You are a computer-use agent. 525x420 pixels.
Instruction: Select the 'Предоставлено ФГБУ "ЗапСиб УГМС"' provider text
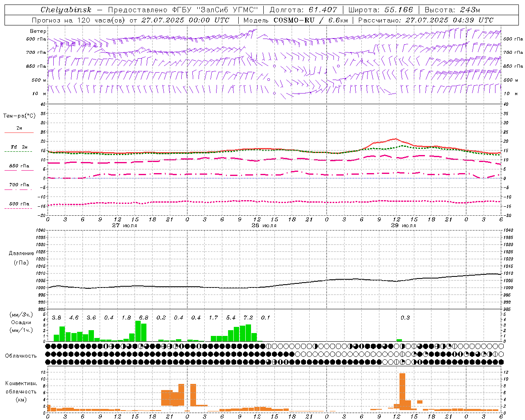183,10
